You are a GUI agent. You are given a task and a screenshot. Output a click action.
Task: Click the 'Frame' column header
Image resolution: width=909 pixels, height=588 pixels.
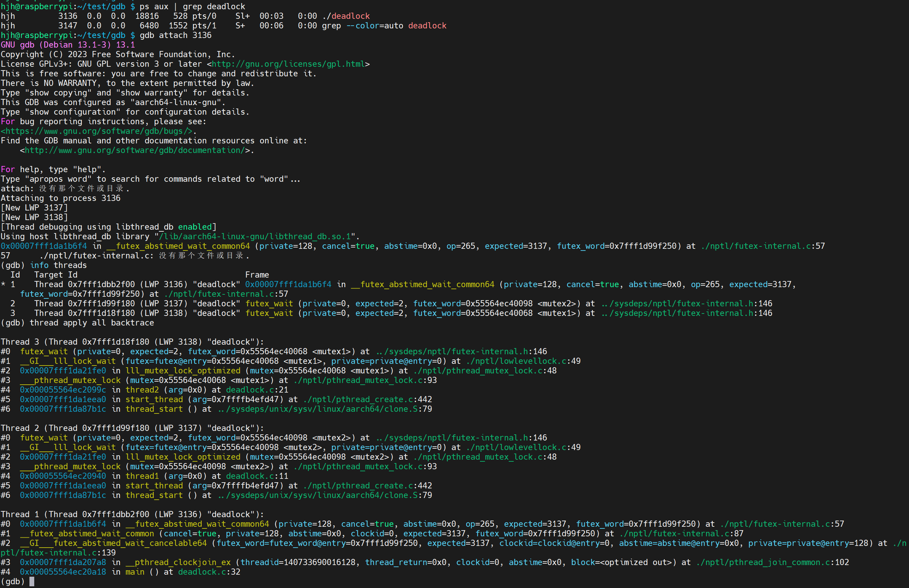click(x=257, y=275)
